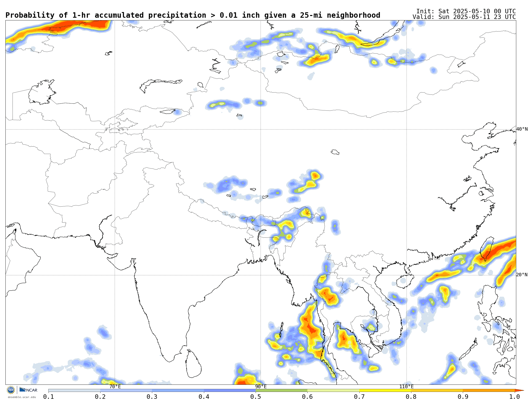
Task: Click the 0.4–0.5 periwinkle colorbar segment
Action: [x=230, y=390]
